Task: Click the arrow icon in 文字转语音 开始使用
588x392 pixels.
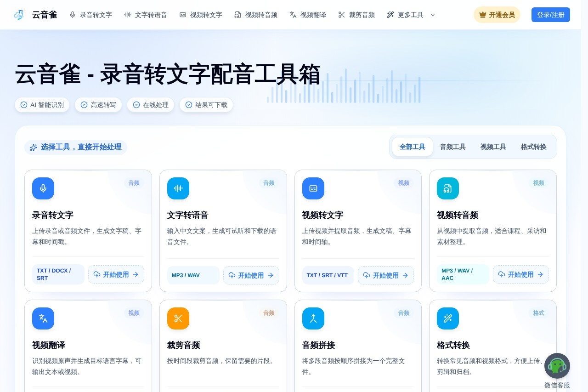Action: click(271, 275)
